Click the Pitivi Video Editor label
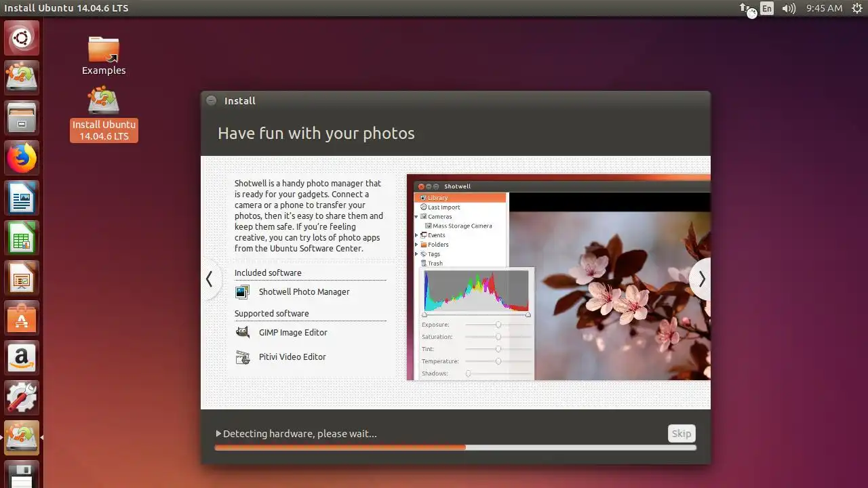Image resolution: width=868 pixels, height=488 pixels. 292,357
